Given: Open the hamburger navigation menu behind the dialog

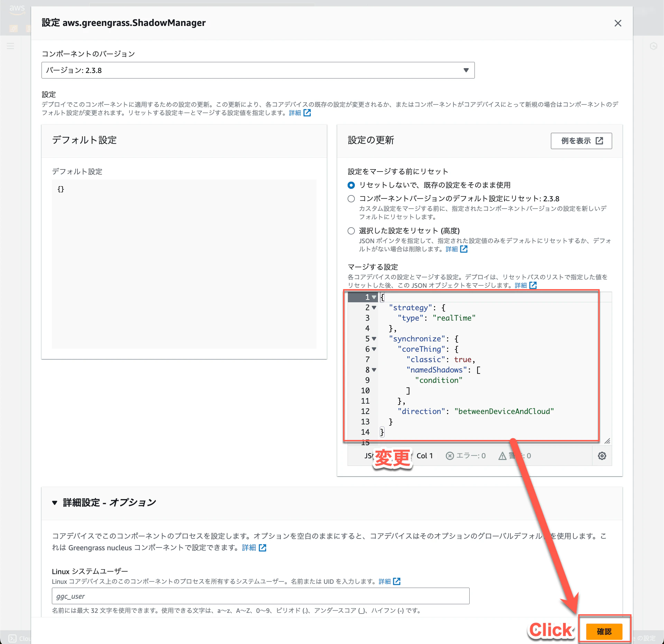Looking at the screenshot, I should click(x=10, y=46).
